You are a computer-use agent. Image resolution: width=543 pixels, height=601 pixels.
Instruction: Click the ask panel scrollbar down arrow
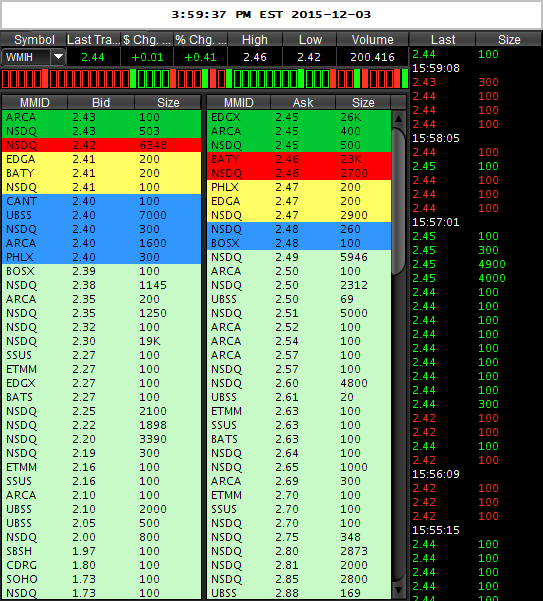(399, 591)
